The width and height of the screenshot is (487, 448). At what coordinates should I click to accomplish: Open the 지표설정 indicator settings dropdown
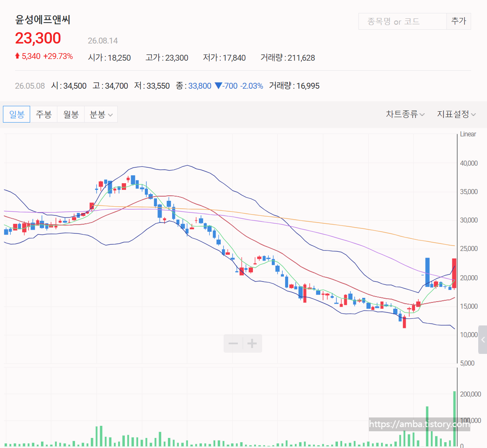point(456,114)
